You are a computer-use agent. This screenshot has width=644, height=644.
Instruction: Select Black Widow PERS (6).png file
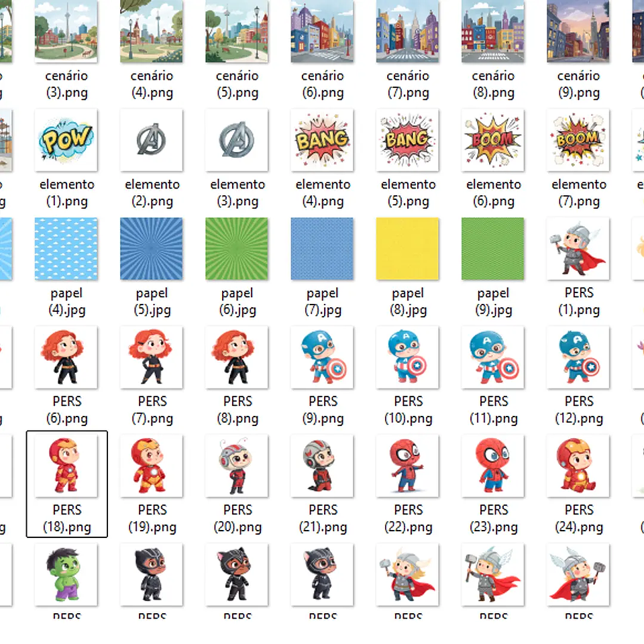tap(66, 357)
